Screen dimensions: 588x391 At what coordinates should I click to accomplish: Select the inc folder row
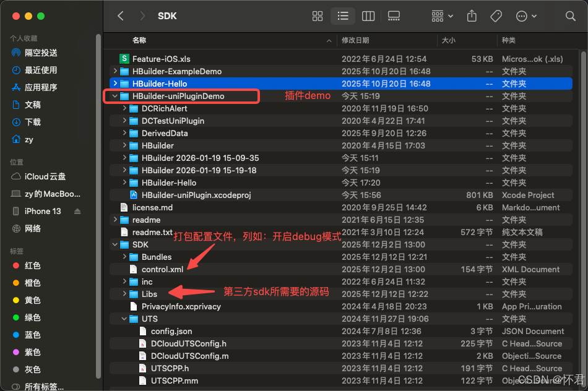[x=341, y=281]
